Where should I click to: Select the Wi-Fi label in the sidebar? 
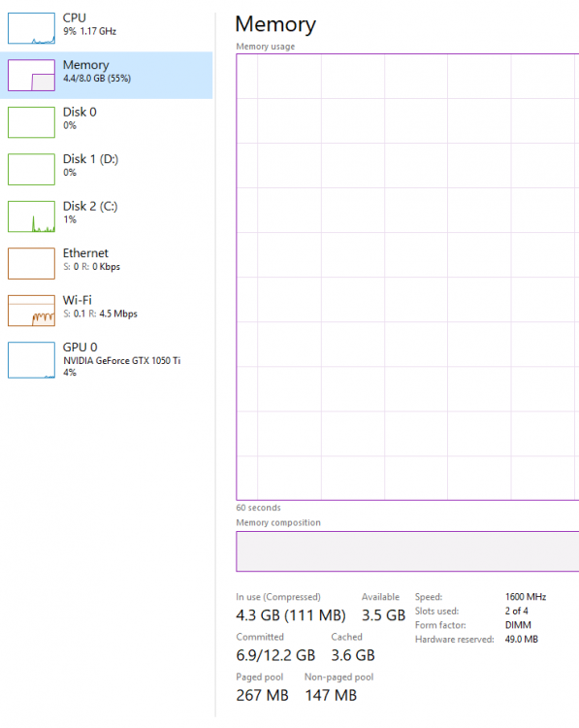pos(77,300)
